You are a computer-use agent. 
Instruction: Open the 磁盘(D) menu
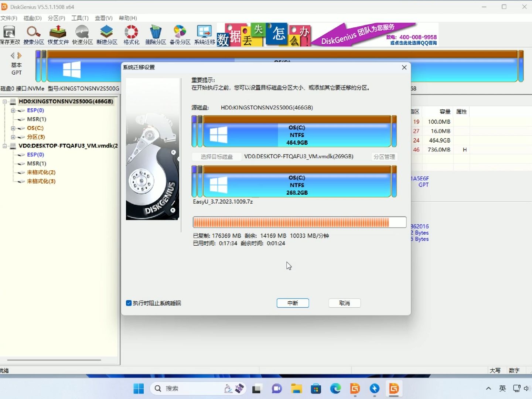[x=33, y=18]
